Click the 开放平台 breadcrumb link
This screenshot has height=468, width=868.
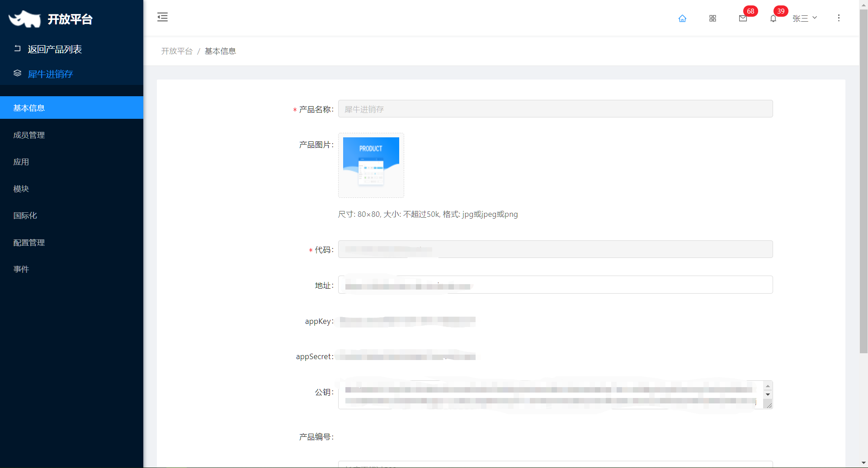[x=177, y=51]
